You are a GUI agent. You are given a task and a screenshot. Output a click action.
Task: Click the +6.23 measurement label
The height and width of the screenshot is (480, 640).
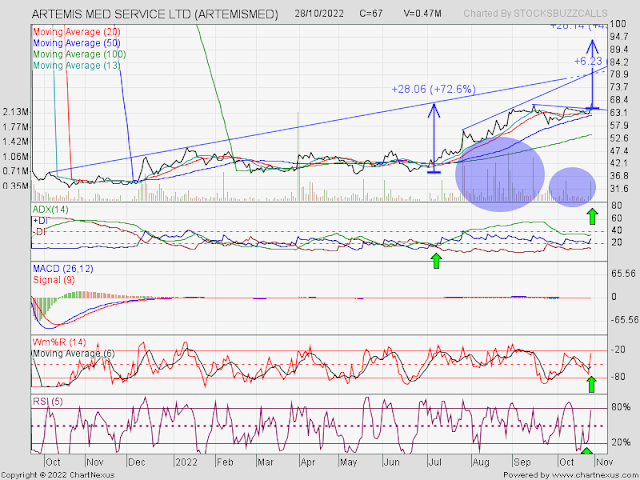(588, 61)
